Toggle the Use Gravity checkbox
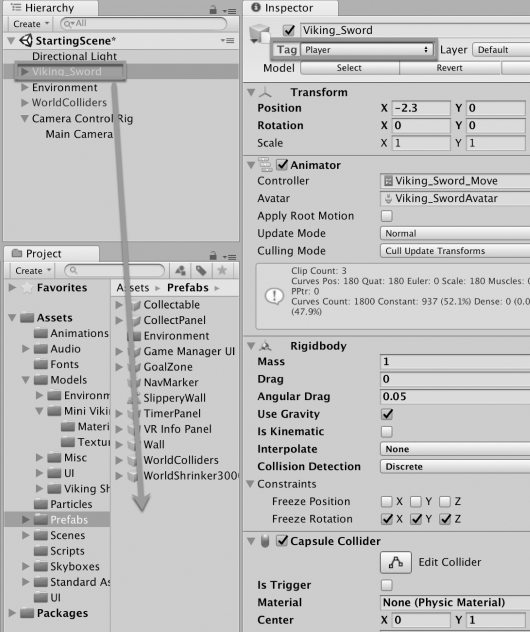 point(387,414)
